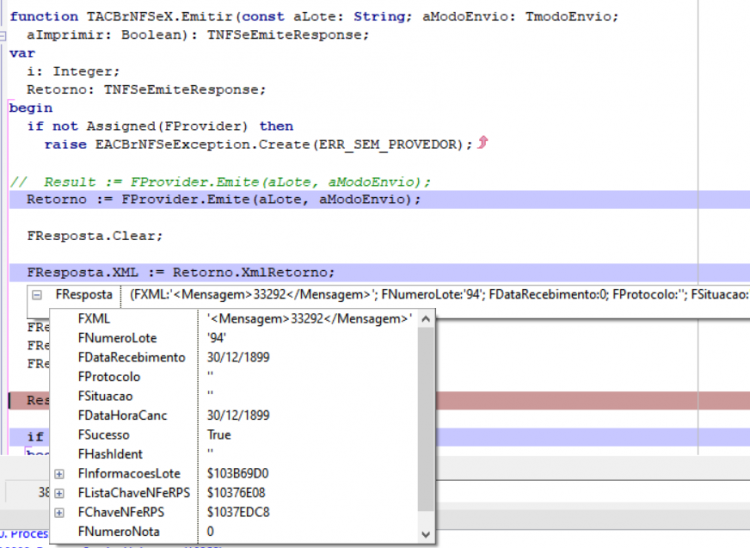Viewport: 750px width, 548px height.
Task: Select the FHashIdent row
Action: [234, 454]
